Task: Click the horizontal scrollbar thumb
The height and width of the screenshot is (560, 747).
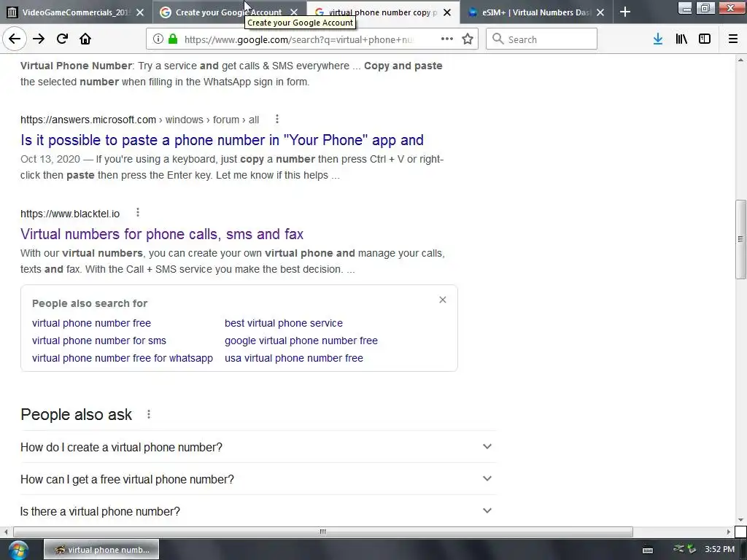Action: (x=323, y=532)
